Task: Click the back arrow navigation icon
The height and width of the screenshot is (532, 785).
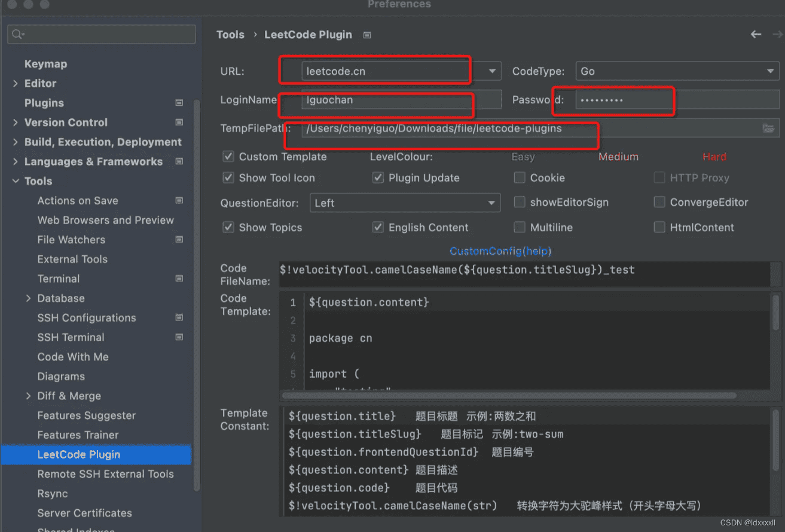Action: (756, 35)
